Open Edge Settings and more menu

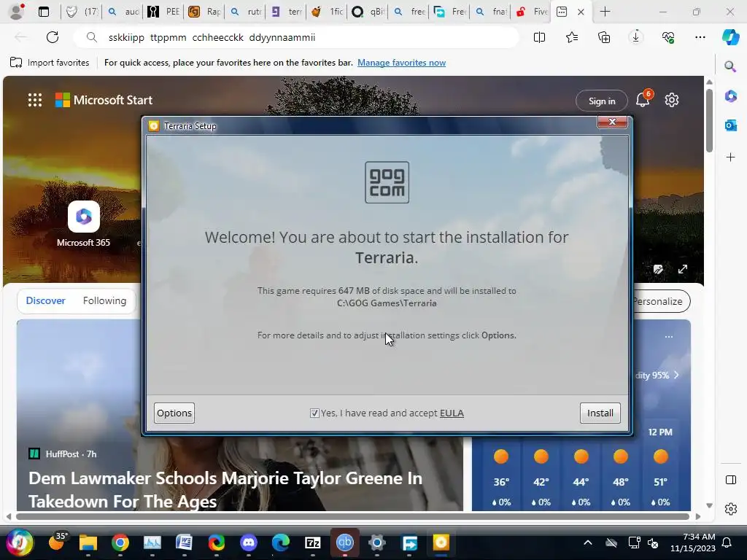pyautogui.click(x=700, y=37)
